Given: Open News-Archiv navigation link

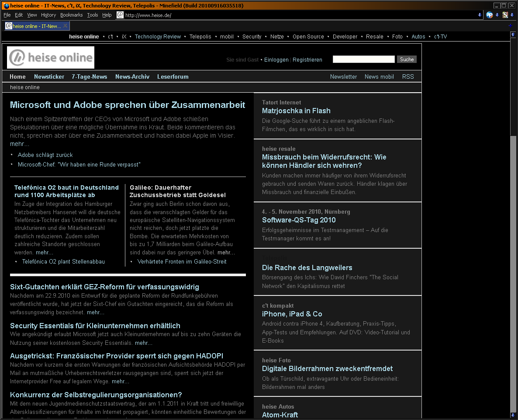Looking at the screenshot, I should [x=132, y=76].
